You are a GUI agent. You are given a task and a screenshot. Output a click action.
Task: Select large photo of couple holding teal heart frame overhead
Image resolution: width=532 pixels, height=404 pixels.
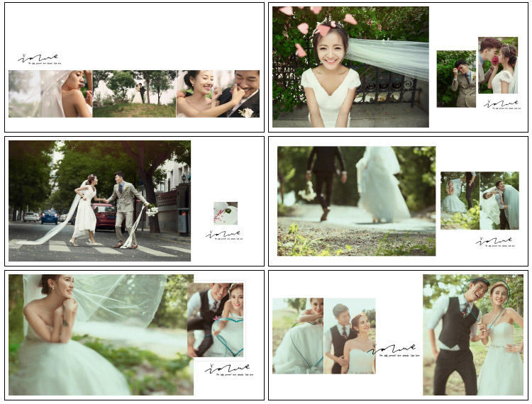coord(473,335)
